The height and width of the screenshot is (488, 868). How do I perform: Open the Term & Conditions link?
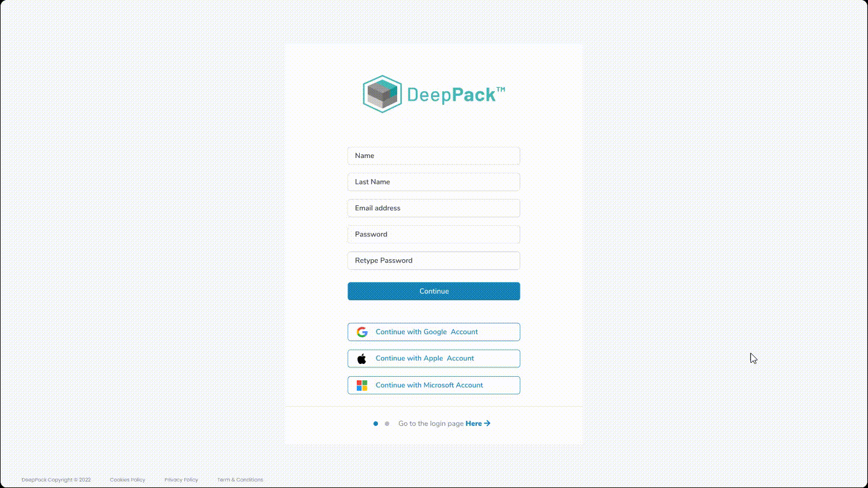point(240,480)
